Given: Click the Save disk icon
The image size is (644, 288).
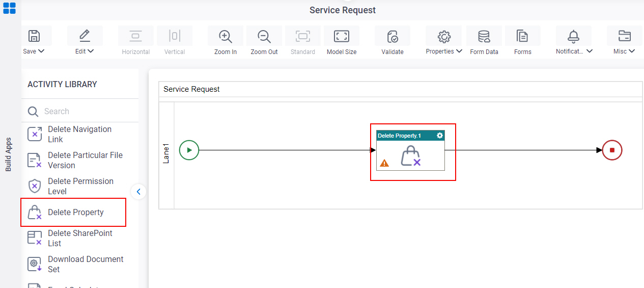Looking at the screenshot, I should 34,36.
